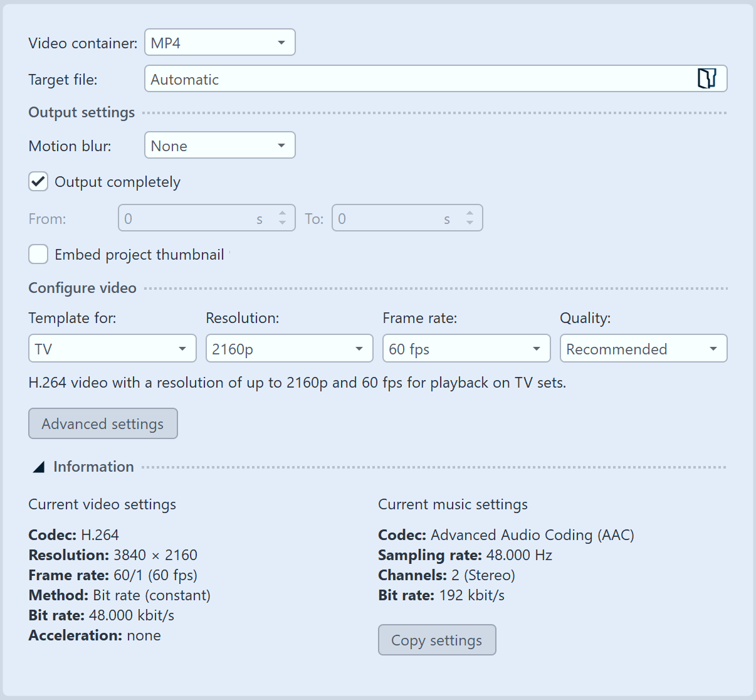756x700 pixels.
Task: Click the up arrow on the To field
Action: 470,214
